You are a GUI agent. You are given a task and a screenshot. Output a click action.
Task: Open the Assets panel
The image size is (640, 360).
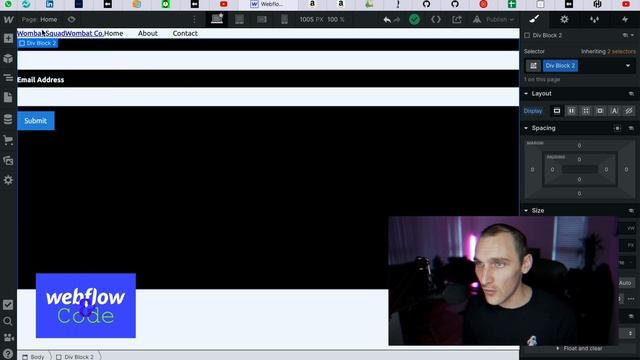[x=8, y=160]
